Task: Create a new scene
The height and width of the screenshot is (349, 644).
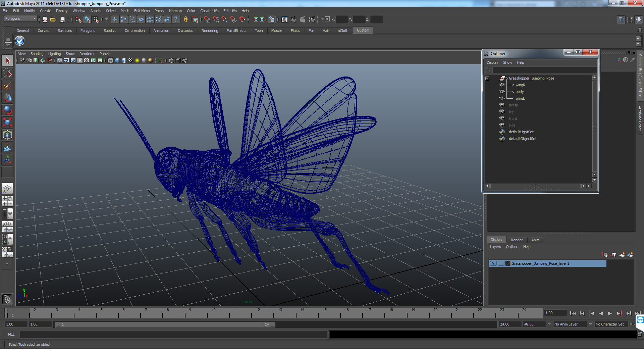Action: pyautogui.click(x=45, y=19)
